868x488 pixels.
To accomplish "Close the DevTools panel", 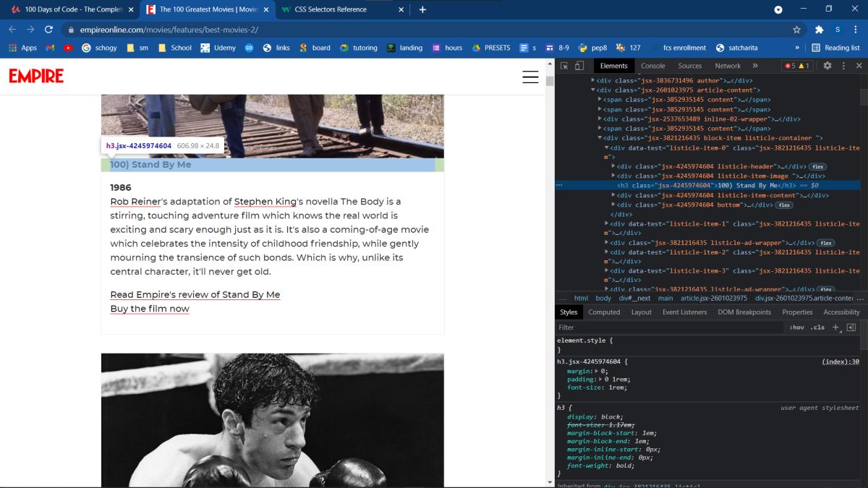I will [859, 66].
